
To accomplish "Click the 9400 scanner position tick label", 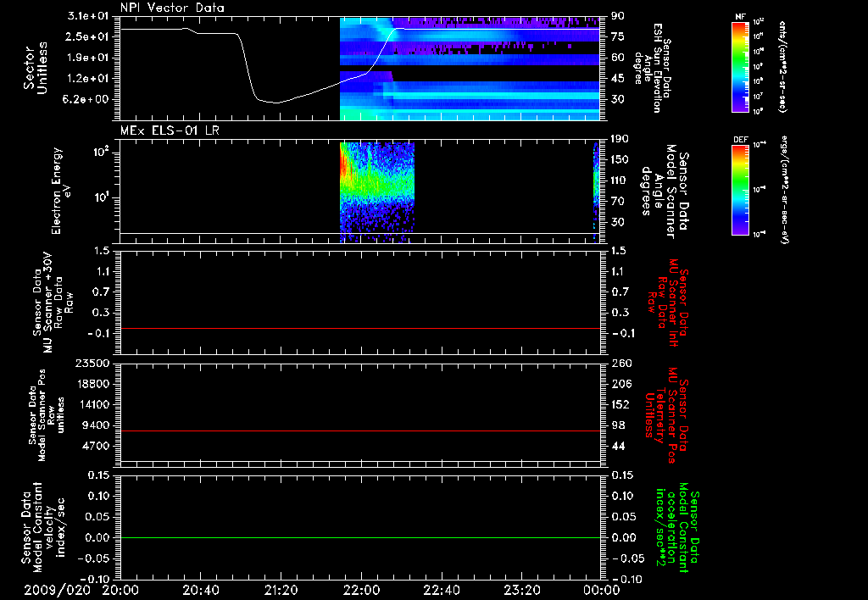I will pos(96,425).
